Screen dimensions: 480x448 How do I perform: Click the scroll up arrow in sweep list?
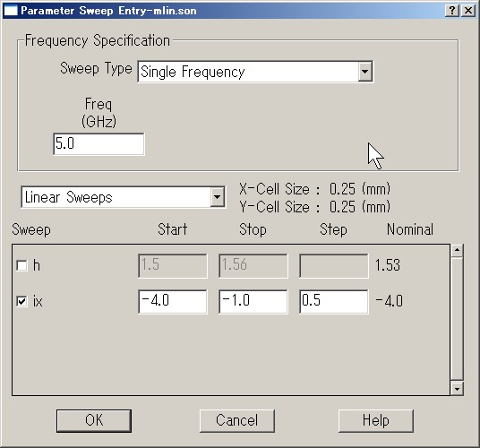(x=457, y=251)
